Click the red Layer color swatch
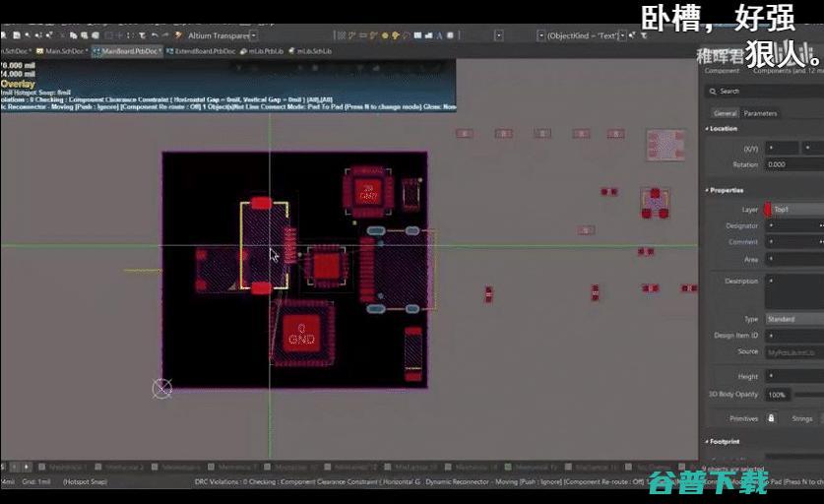The image size is (824, 504). coord(767,209)
